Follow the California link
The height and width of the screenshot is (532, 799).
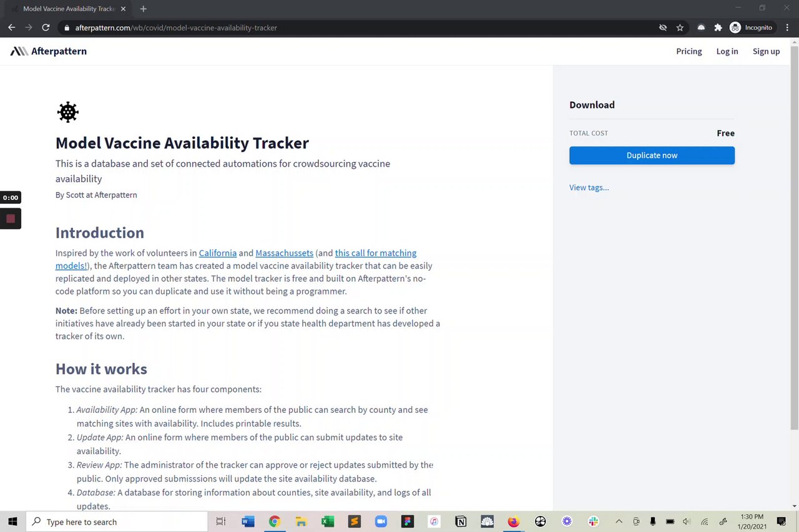coord(218,253)
